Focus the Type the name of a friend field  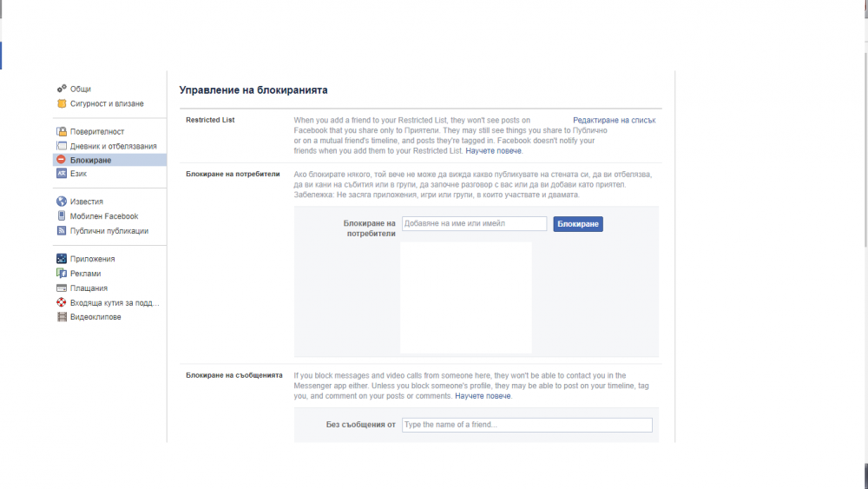point(527,425)
